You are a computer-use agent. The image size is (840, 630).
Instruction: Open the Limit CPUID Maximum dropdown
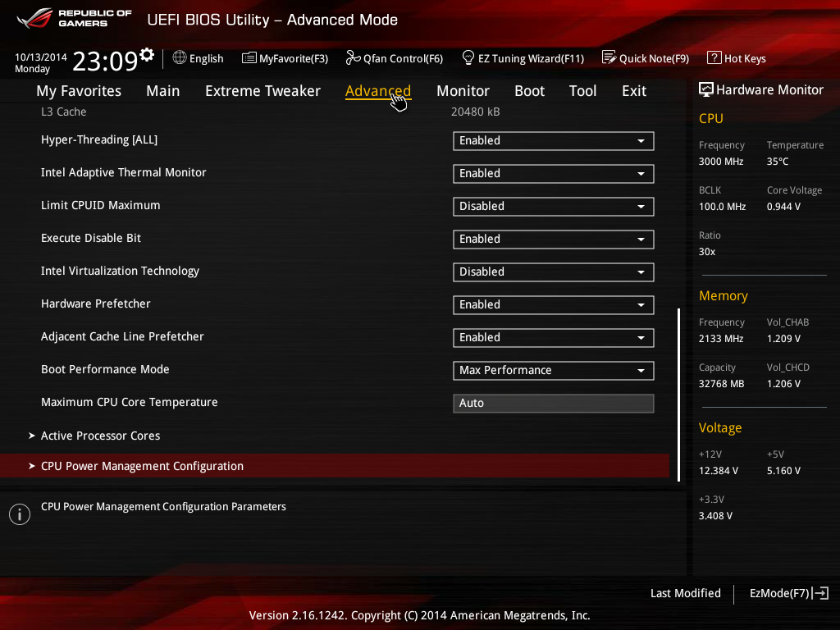[x=554, y=206]
